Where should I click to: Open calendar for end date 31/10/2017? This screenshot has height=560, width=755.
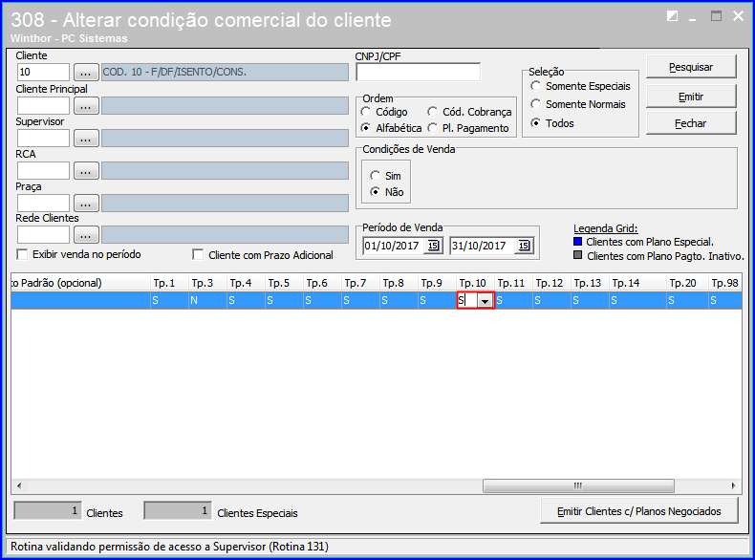pyautogui.click(x=524, y=246)
